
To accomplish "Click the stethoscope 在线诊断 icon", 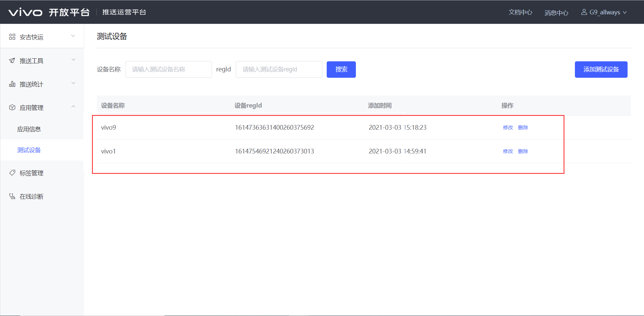I will [12, 196].
